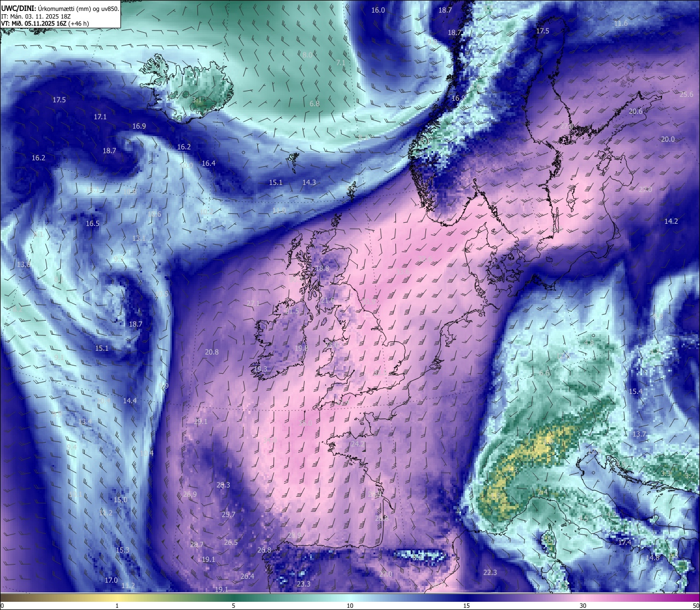Click the color scale tick labeled 30

click(x=583, y=605)
